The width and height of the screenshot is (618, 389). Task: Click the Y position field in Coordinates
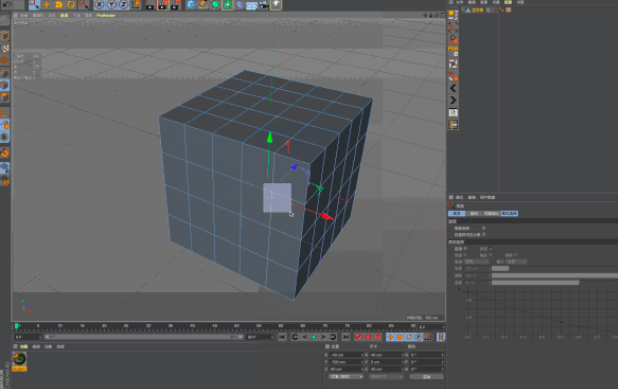point(346,362)
